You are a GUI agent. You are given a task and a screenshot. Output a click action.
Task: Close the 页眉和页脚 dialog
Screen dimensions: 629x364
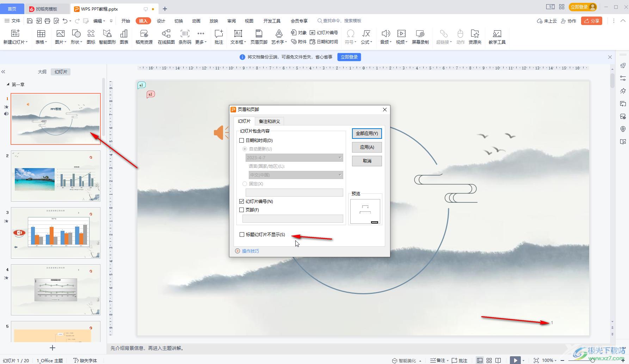385,110
